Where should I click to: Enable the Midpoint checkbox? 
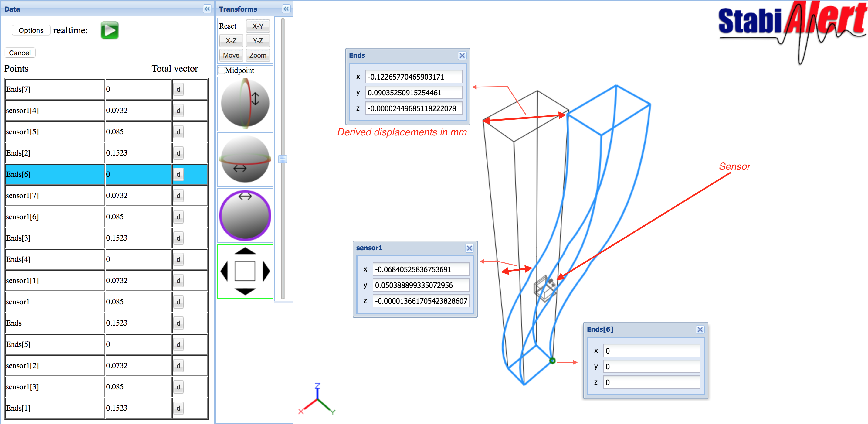click(222, 70)
